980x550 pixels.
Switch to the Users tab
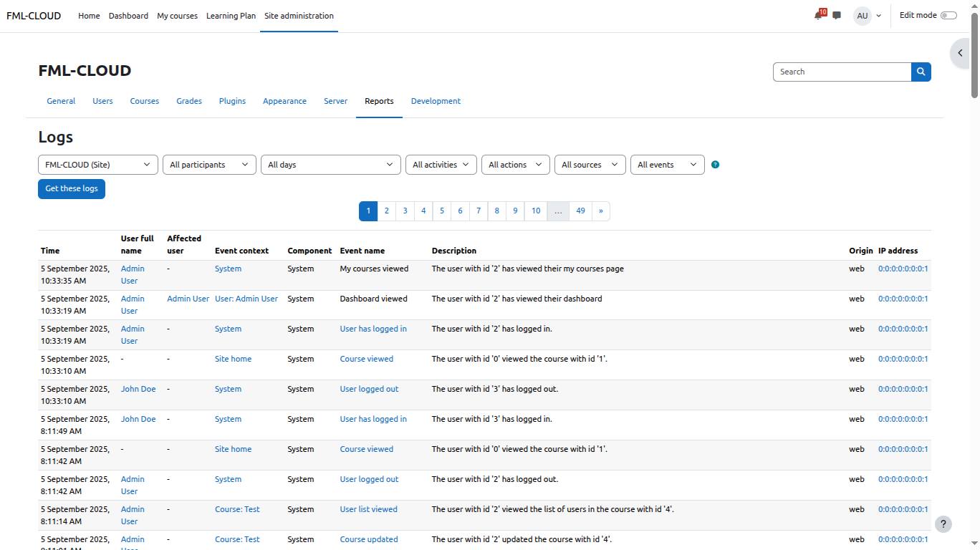tap(102, 102)
